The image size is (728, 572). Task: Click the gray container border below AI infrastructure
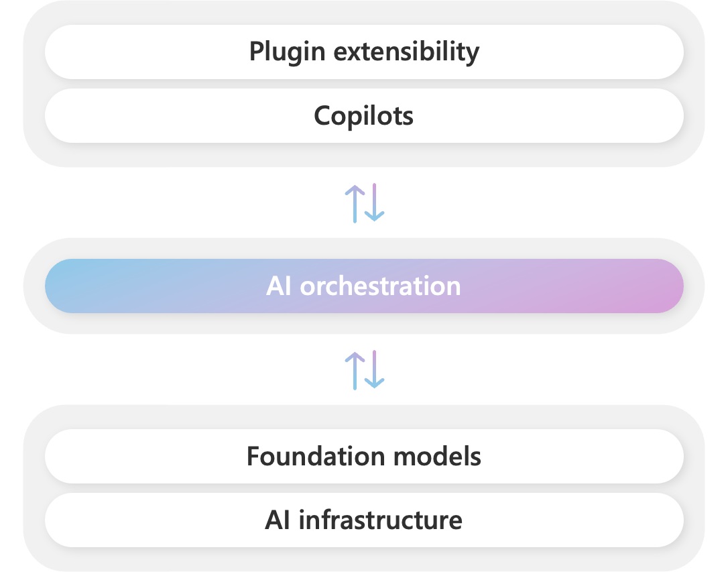[364, 559]
